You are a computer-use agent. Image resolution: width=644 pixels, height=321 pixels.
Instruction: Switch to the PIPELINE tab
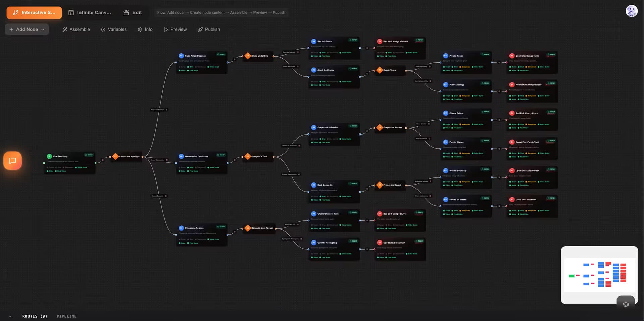67,316
